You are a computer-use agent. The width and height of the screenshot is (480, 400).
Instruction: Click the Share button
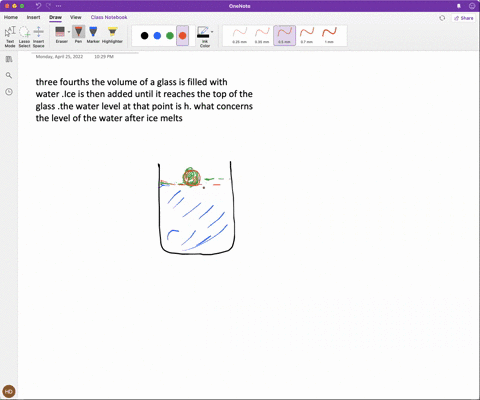(464, 18)
